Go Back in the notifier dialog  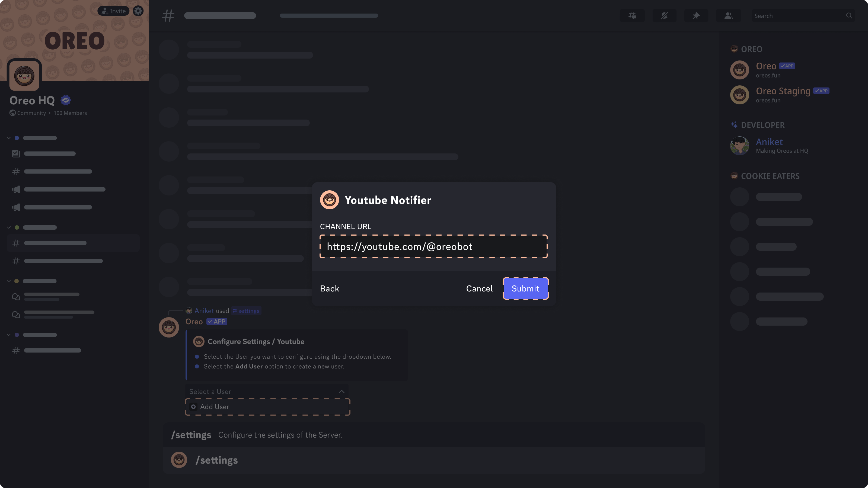[x=329, y=289]
